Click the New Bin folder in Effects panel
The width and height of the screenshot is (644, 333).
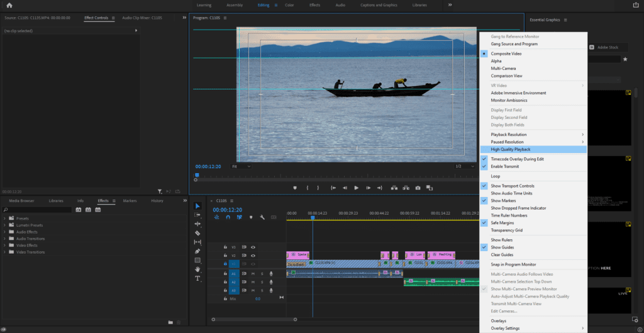[170, 322]
